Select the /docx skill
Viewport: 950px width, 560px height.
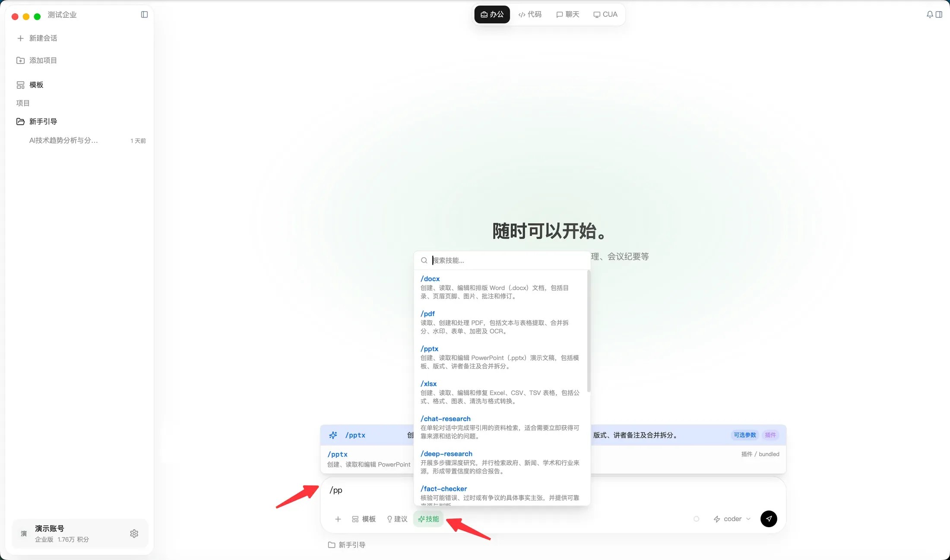pyautogui.click(x=500, y=287)
